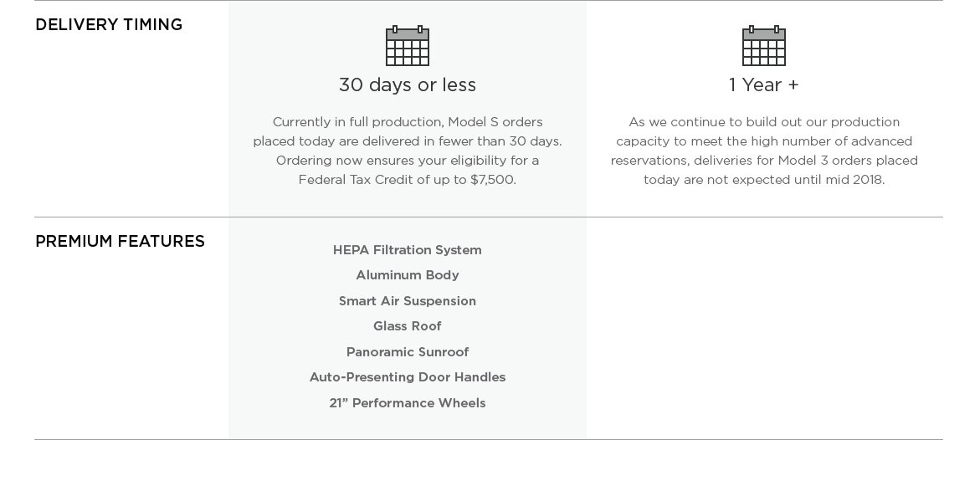Click "Ordering now ensures your eligibility" line

point(408,161)
